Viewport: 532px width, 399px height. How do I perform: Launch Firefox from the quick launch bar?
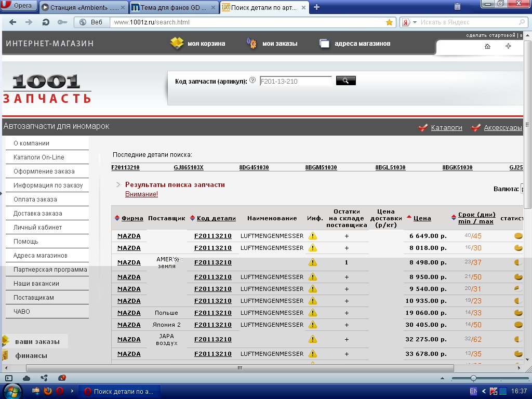tap(47, 391)
